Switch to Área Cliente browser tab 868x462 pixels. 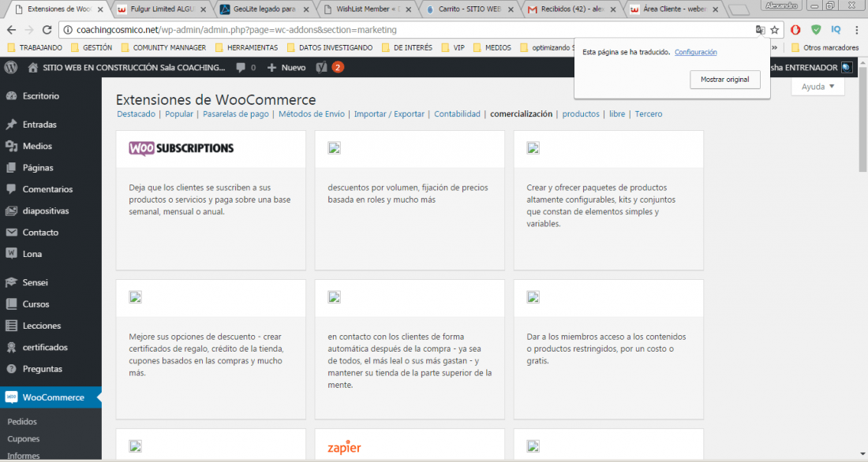674,9
